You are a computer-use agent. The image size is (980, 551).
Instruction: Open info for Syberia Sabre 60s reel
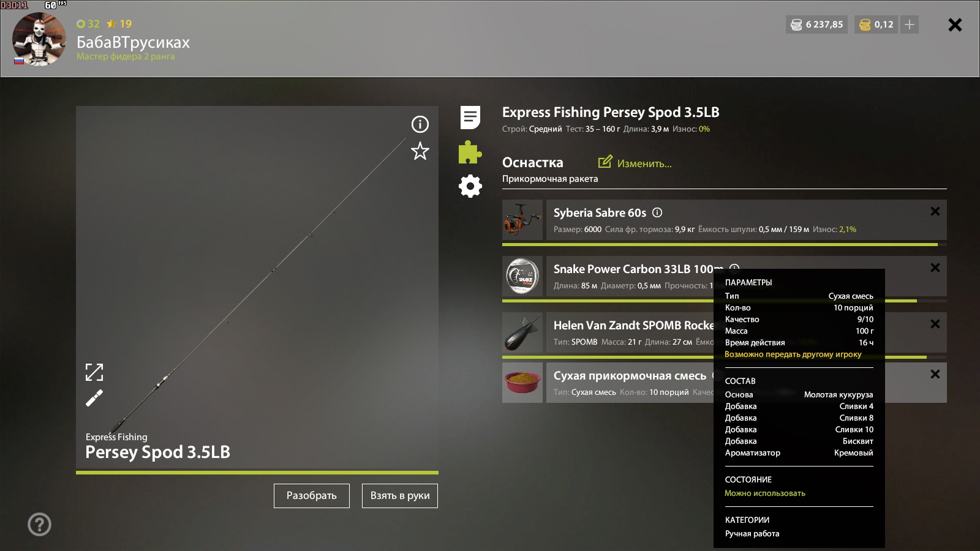(x=657, y=212)
